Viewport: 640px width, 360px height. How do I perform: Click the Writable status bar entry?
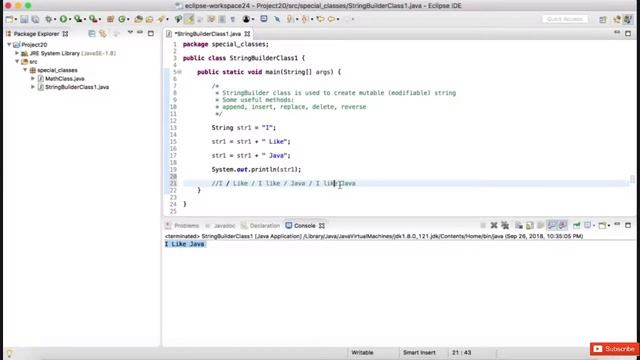pyautogui.click(x=362, y=353)
